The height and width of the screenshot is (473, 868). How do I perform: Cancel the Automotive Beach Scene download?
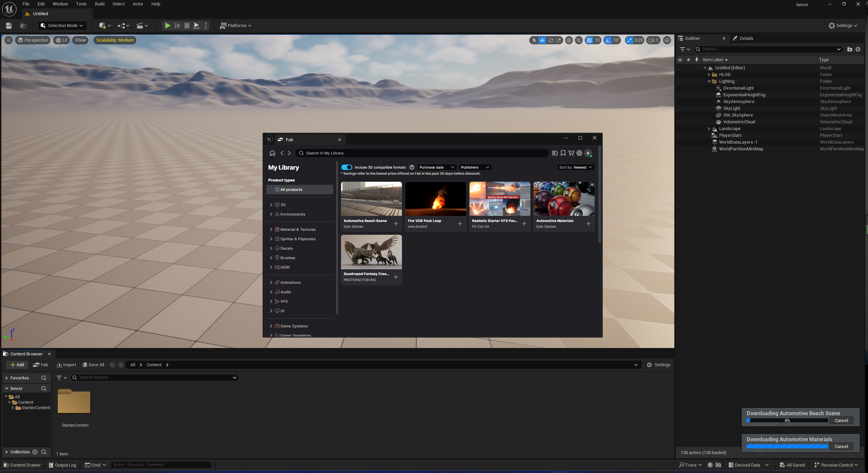click(841, 421)
